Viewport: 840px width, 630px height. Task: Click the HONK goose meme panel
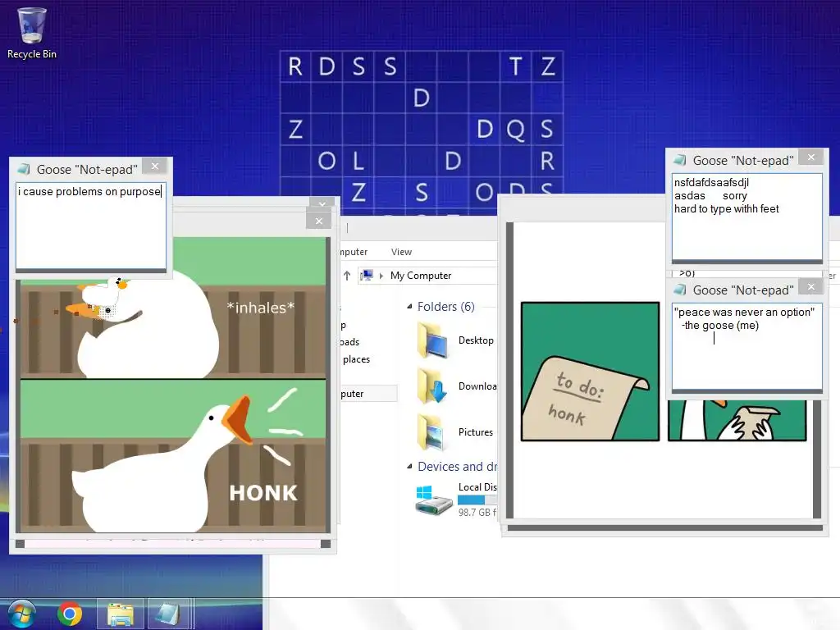pyautogui.click(x=172, y=455)
